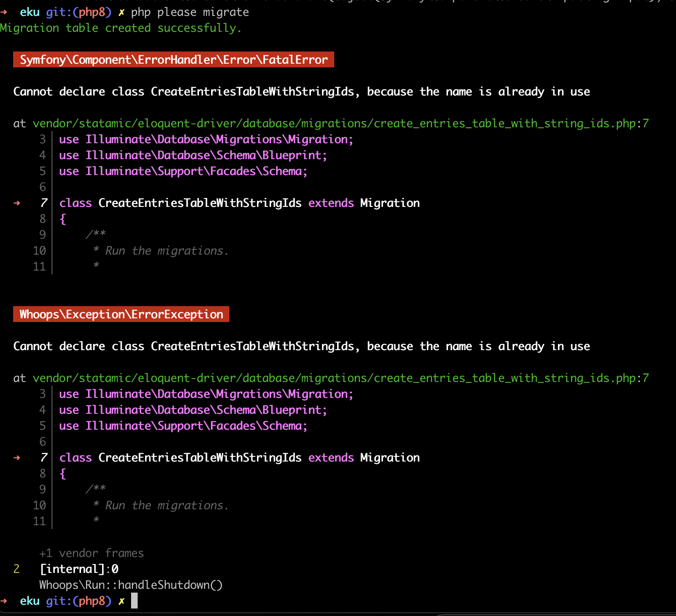Click 'eku' directory name on the migrate command line
This screenshot has width=676, height=616.
click(x=29, y=12)
